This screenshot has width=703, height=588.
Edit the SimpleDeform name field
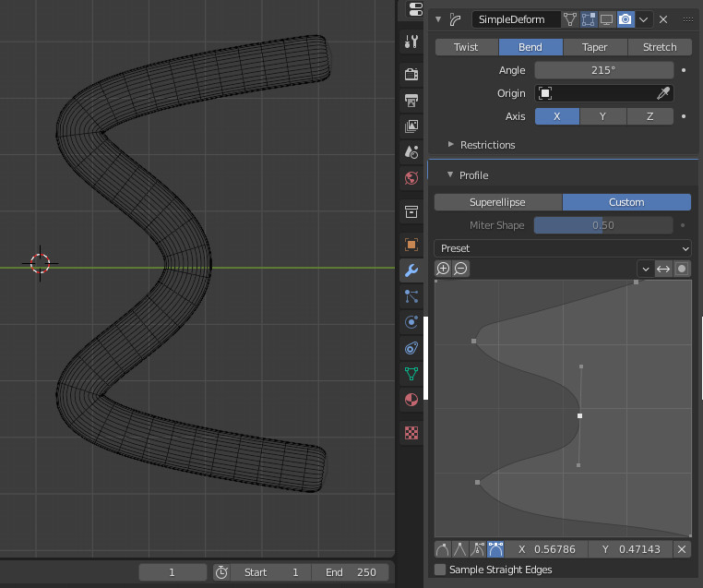click(x=516, y=19)
